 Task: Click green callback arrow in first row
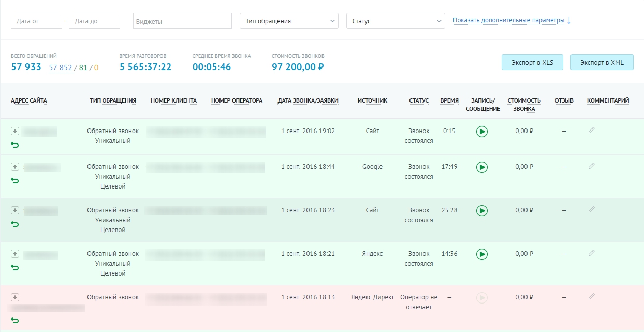pos(15,145)
